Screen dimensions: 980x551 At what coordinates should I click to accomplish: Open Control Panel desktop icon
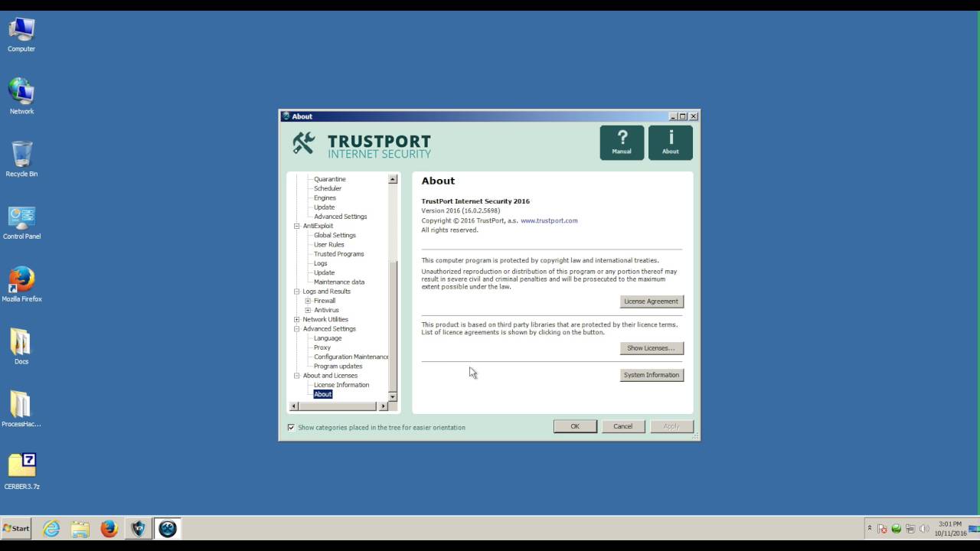point(21,222)
